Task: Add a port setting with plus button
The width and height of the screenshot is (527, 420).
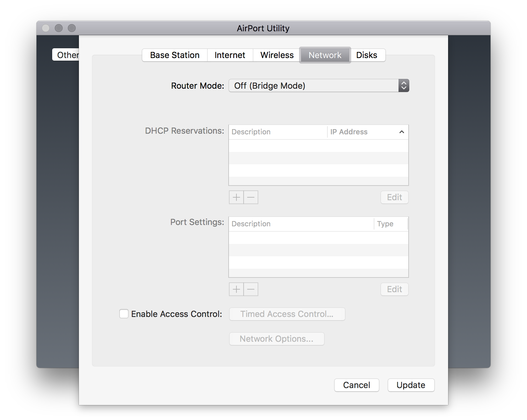Action: click(x=236, y=289)
